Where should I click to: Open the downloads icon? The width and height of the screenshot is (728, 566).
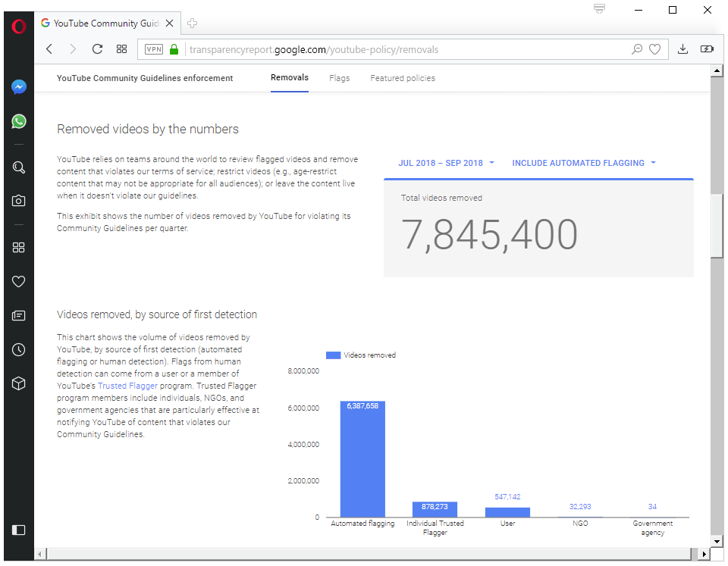(x=682, y=48)
